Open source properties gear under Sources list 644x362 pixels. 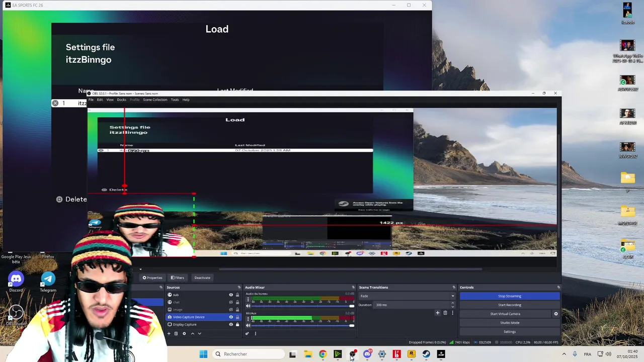tap(184, 333)
